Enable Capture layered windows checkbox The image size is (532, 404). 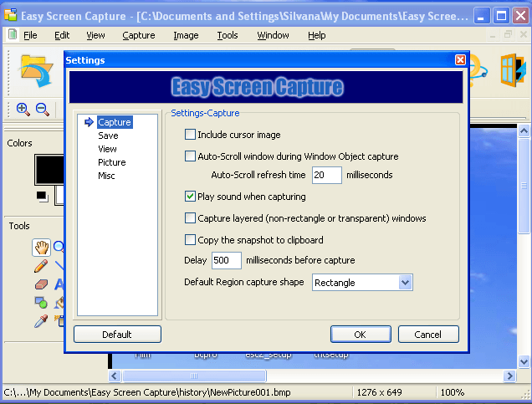(190, 217)
